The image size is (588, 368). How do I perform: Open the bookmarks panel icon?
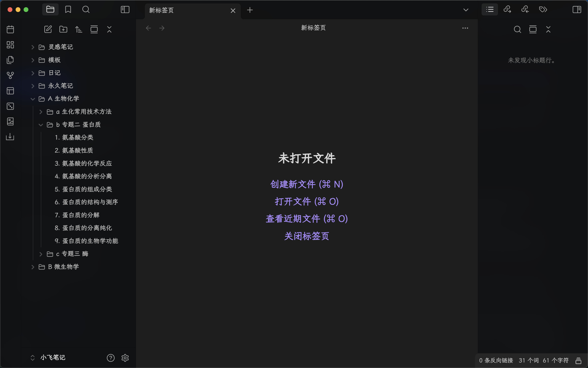[x=68, y=9]
